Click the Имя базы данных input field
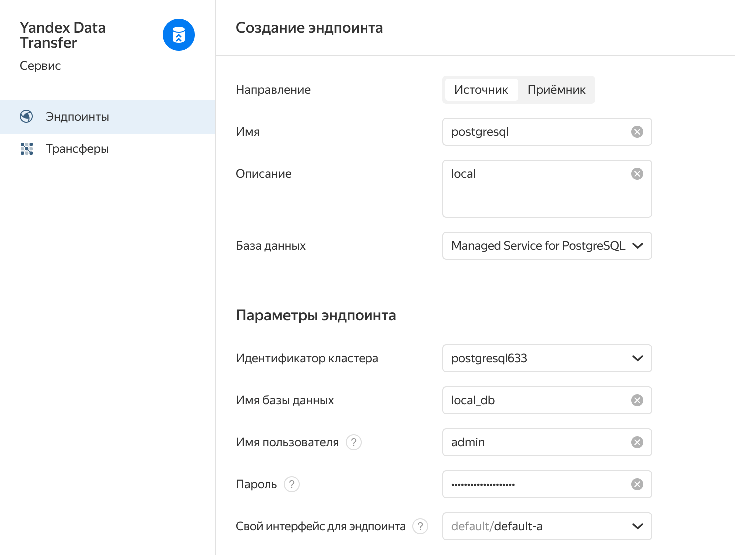 click(547, 400)
